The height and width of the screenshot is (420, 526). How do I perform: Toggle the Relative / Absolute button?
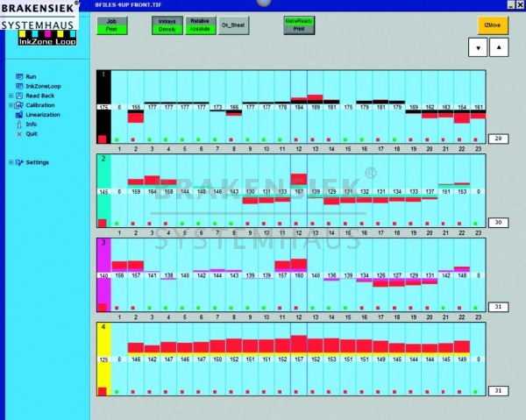[200, 25]
